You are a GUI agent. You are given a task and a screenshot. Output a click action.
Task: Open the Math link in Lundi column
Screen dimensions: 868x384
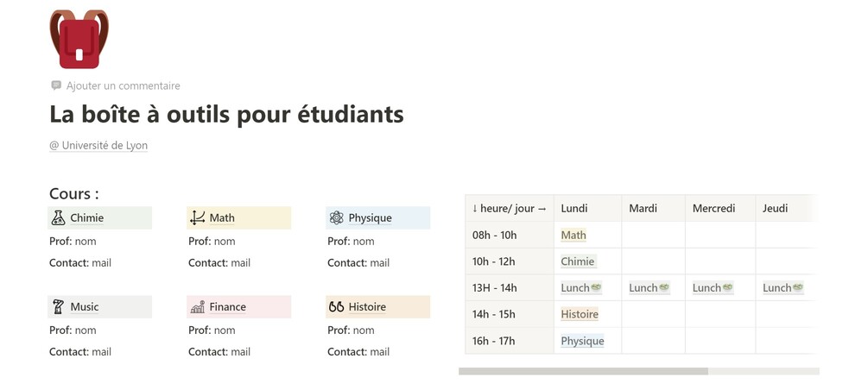[573, 235]
